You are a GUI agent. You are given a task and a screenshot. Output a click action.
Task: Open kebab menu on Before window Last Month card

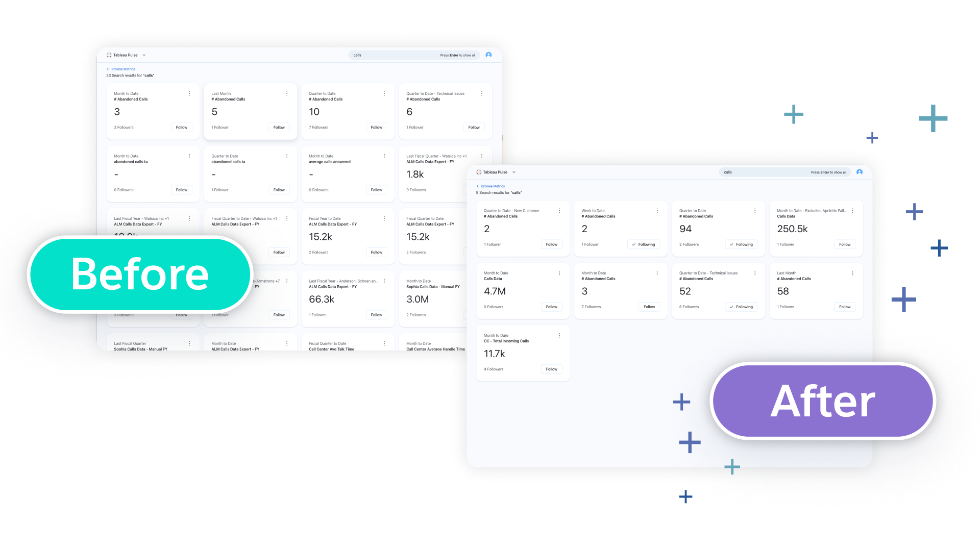(287, 93)
